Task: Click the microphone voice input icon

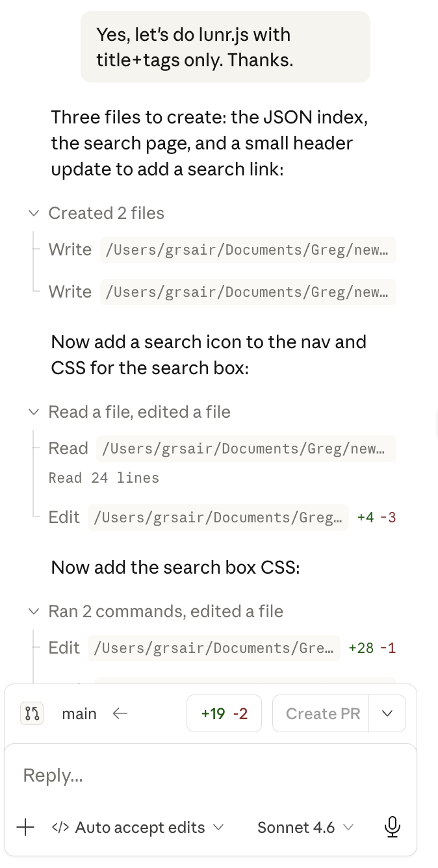Action: pyautogui.click(x=392, y=827)
